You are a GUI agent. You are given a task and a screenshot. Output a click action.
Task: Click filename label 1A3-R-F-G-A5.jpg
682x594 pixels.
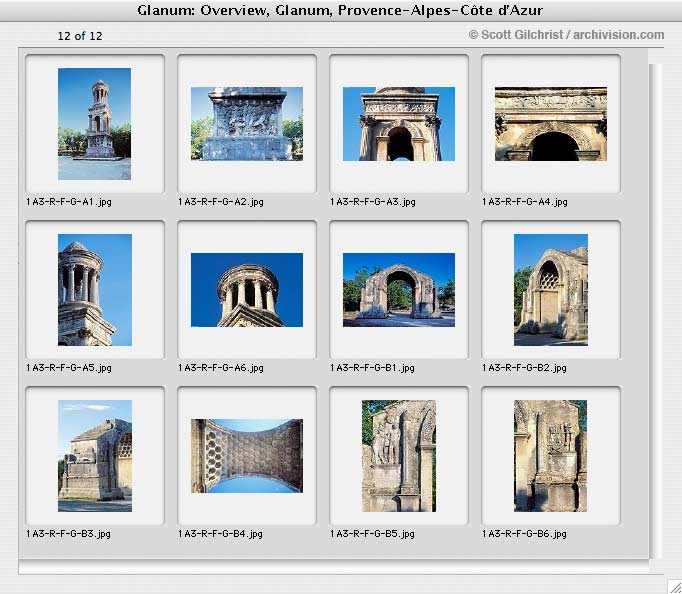click(69, 368)
